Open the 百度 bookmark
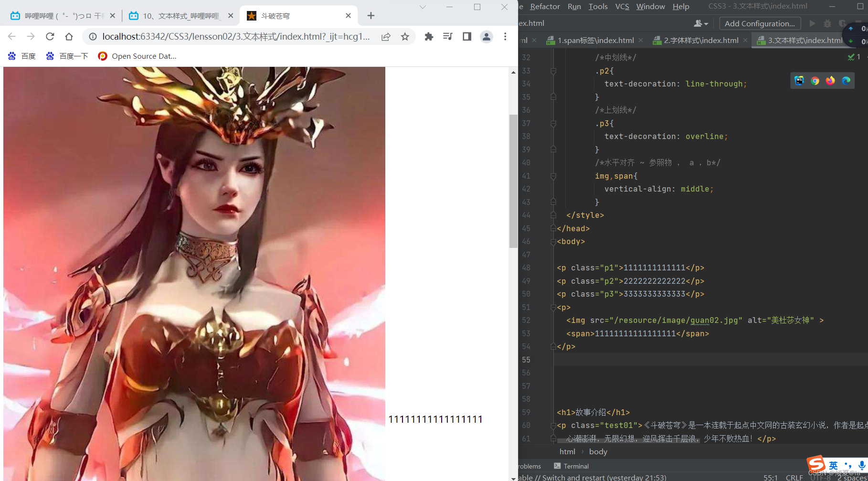868x481 pixels. [22, 56]
